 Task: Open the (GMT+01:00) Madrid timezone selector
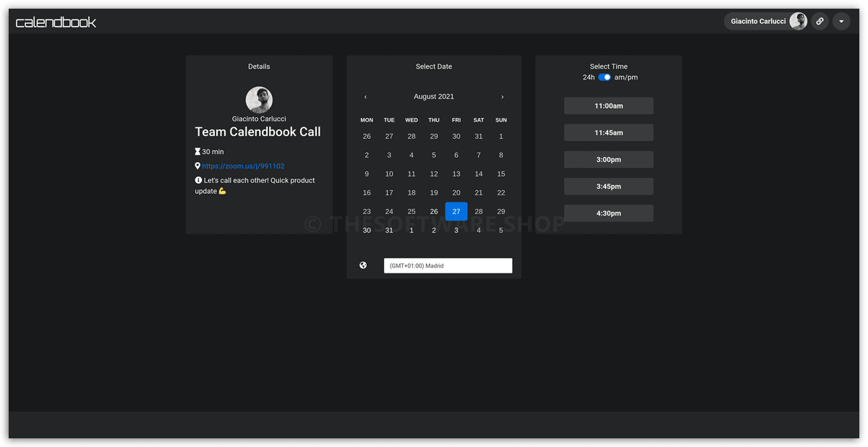click(x=448, y=265)
